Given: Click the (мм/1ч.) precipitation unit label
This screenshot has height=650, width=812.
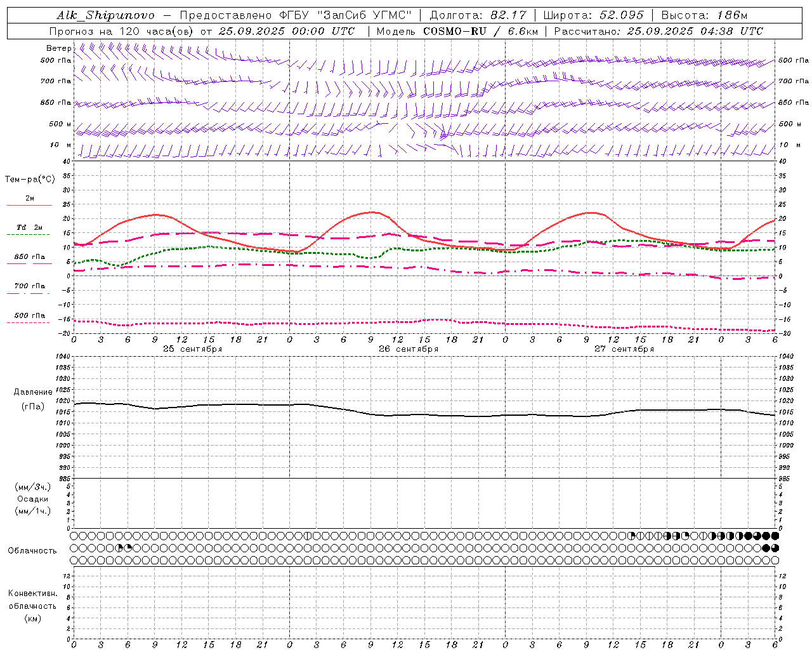Looking at the screenshot, I should [33, 511].
